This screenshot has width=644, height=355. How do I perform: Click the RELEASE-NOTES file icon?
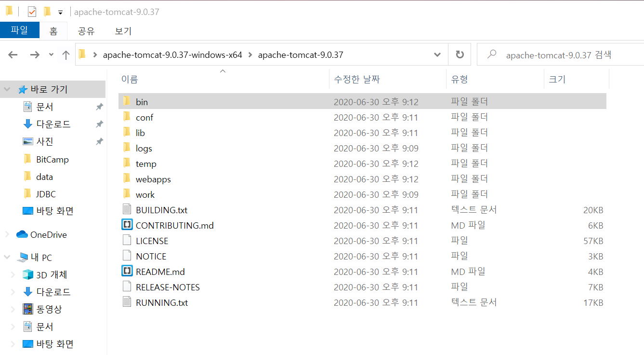(x=127, y=287)
